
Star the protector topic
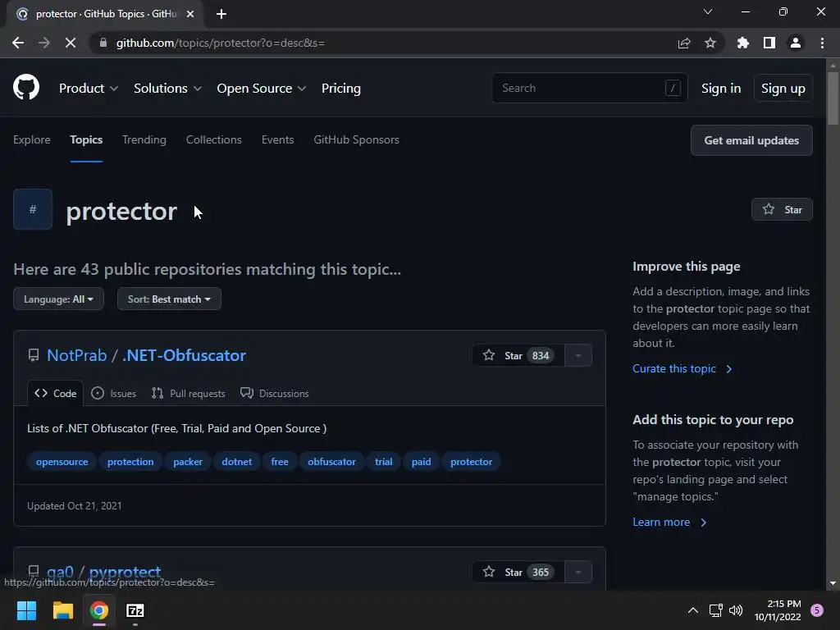coord(782,209)
